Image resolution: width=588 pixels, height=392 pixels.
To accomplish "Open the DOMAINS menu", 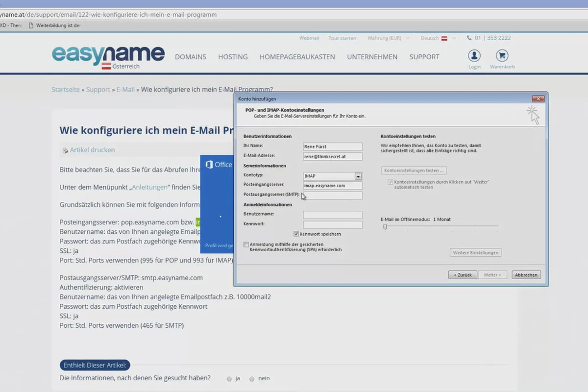I will pos(191,57).
